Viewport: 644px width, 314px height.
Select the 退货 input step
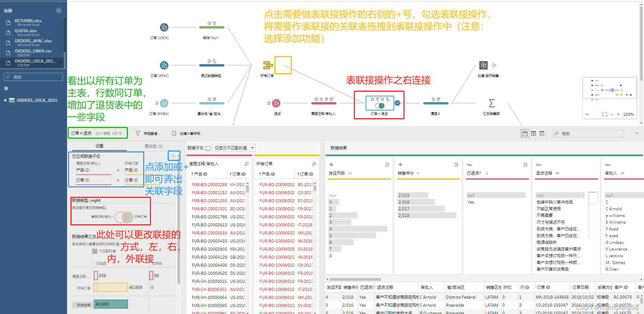coord(276,103)
